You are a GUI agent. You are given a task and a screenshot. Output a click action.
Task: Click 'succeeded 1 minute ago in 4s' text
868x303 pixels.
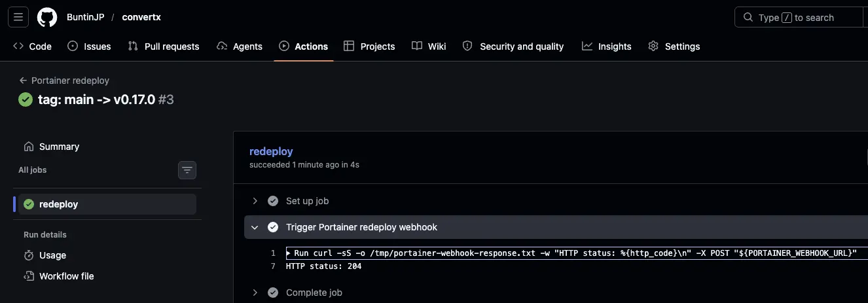[x=304, y=165]
